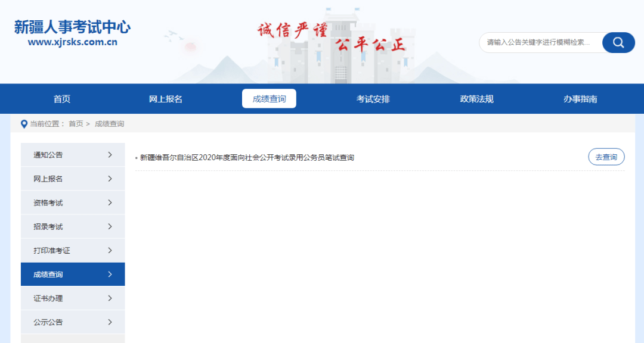
Task: Expand the 网上报名 sidebar section
Action: (x=72, y=178)
